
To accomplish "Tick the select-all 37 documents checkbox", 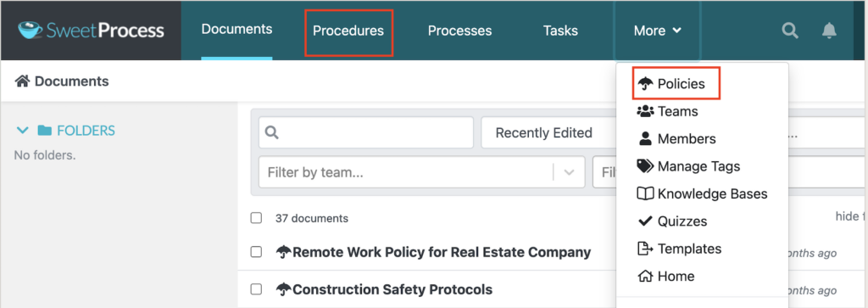I will (x=256, y=218).
